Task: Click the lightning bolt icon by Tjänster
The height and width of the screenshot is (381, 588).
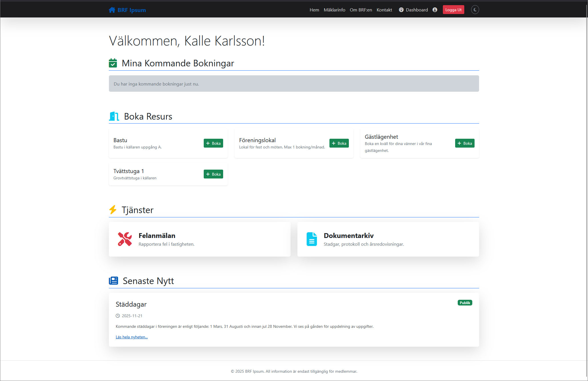Action: coord(113,210)
